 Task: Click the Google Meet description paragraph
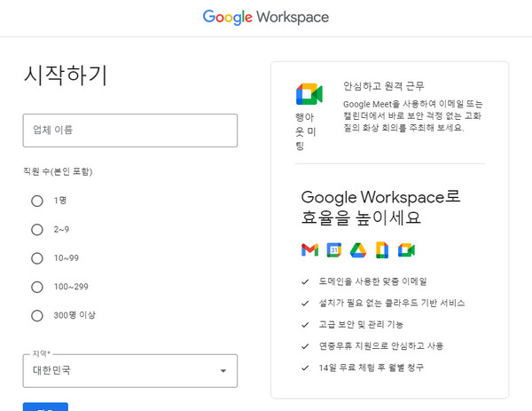[x=412, y=115]
